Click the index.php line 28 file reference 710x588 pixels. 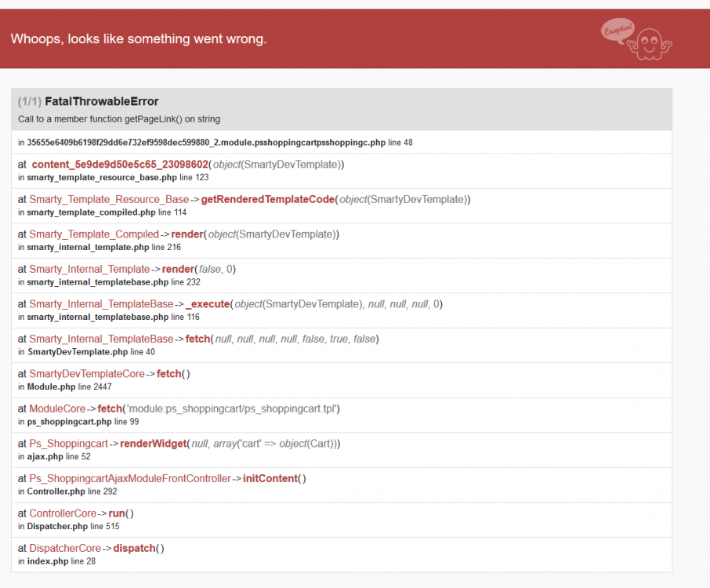[x=56, y=561]
